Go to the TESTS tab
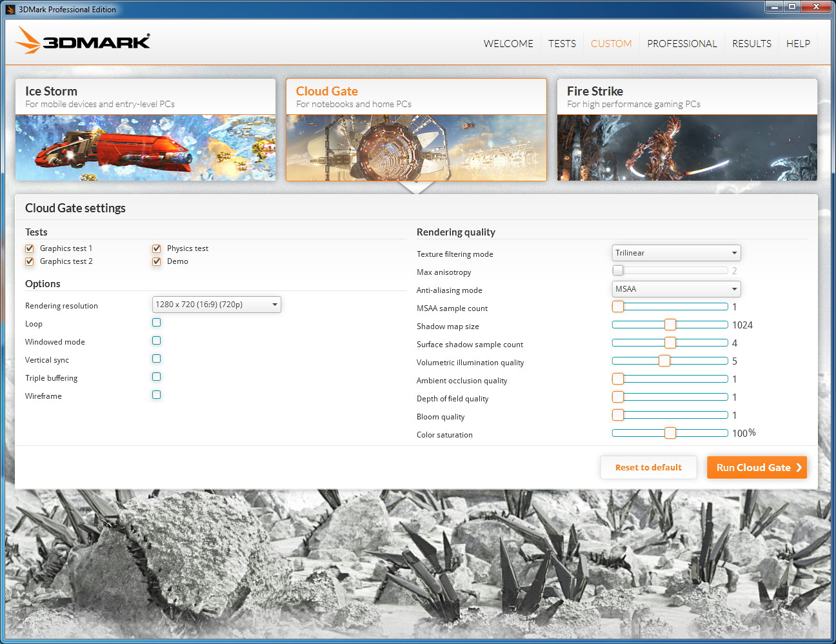Viewport: 836px width, 644px height. click(562, 44)
